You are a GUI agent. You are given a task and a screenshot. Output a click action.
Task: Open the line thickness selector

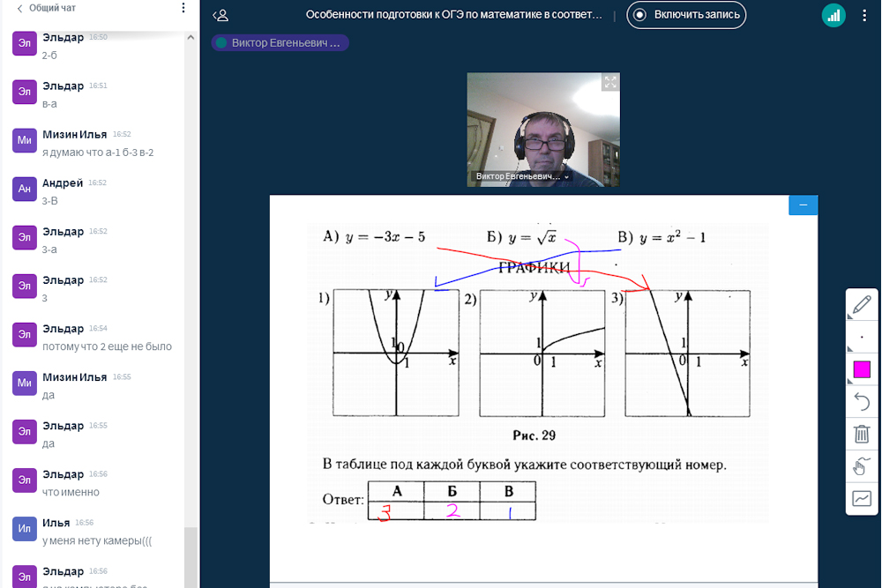pos(862,338)
